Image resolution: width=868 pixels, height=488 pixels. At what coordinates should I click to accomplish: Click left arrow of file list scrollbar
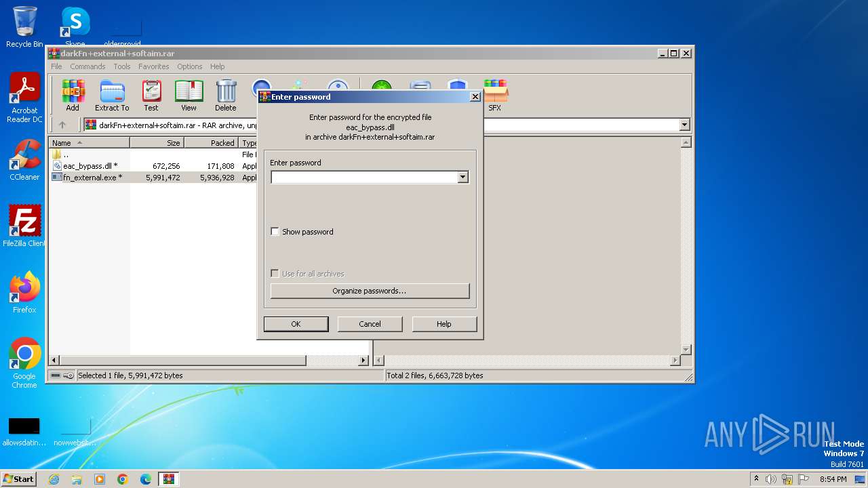tap(55, 361)
